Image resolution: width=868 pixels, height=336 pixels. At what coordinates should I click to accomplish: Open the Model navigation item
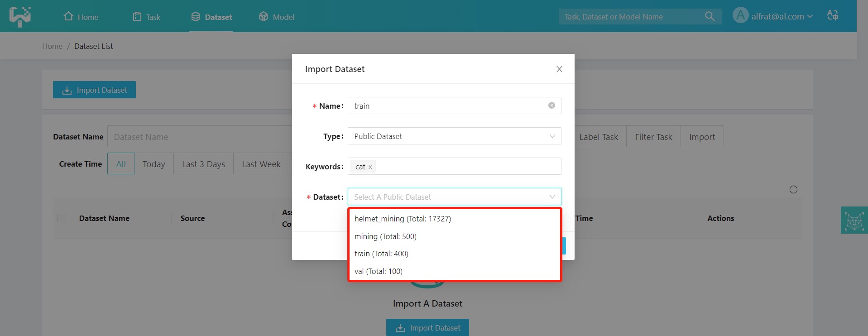coord(277,17)
